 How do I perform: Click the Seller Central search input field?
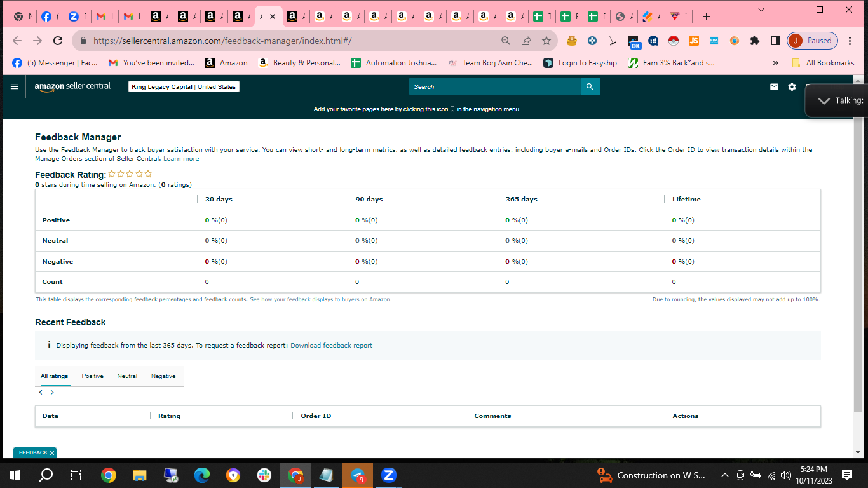click(x=494, y=86)
